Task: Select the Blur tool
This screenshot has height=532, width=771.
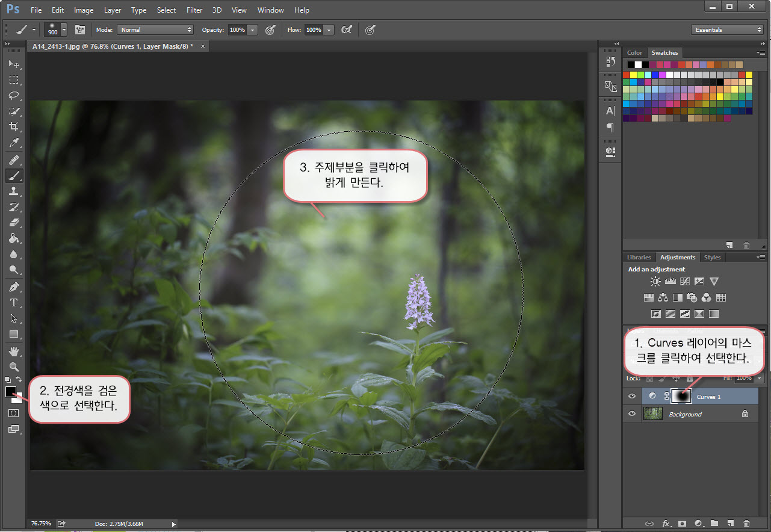Action: [14, 254]
